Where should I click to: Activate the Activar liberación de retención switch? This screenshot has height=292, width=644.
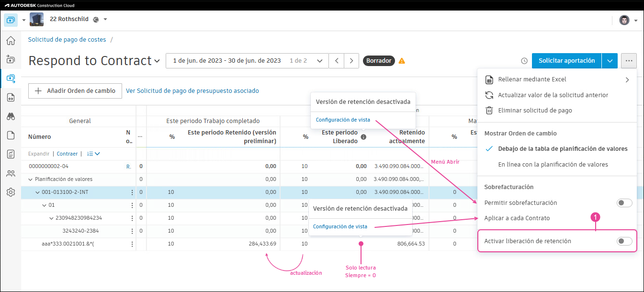[x=624, y=241]
